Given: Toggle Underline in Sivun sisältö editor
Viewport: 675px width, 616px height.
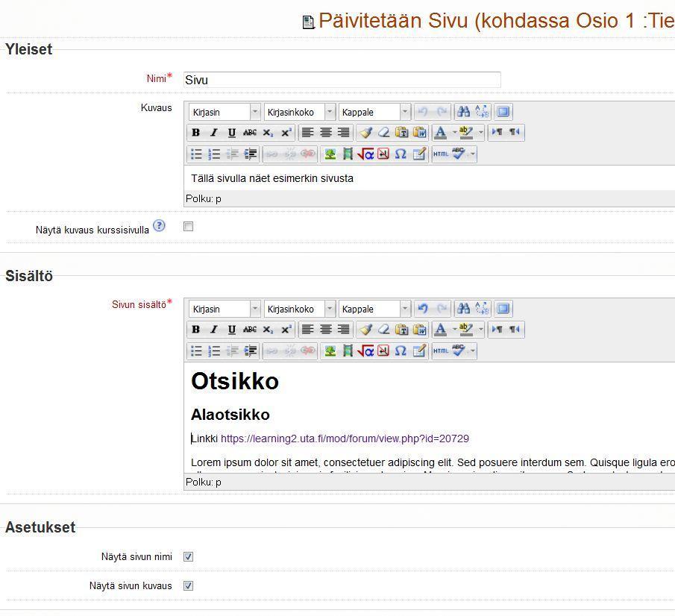Looking at the screenshot, I should [232, 330].
